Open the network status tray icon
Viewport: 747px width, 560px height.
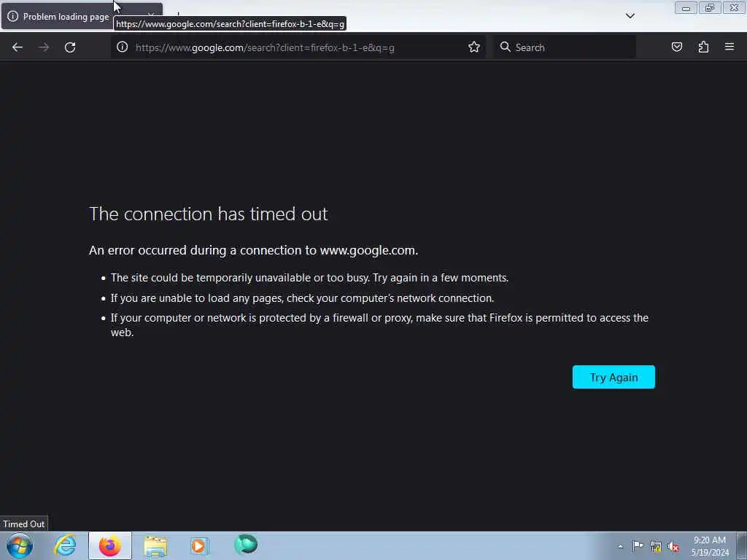pos(656,547)
